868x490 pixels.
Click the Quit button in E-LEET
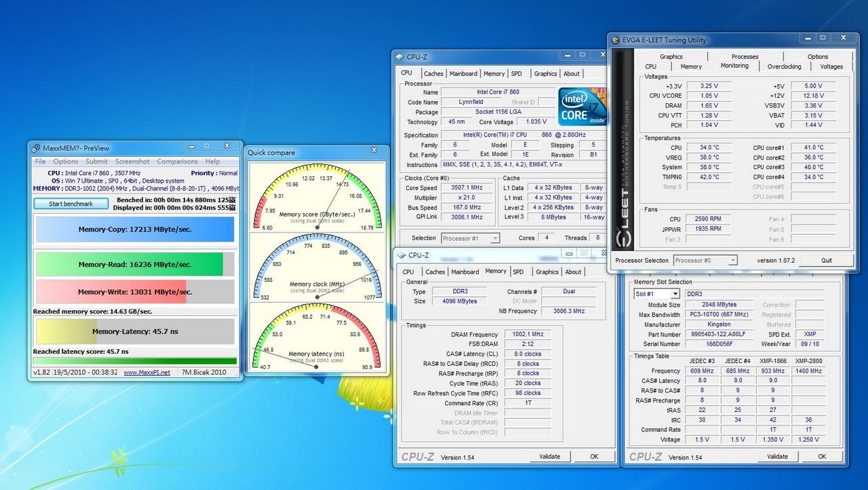pos(826,261)
